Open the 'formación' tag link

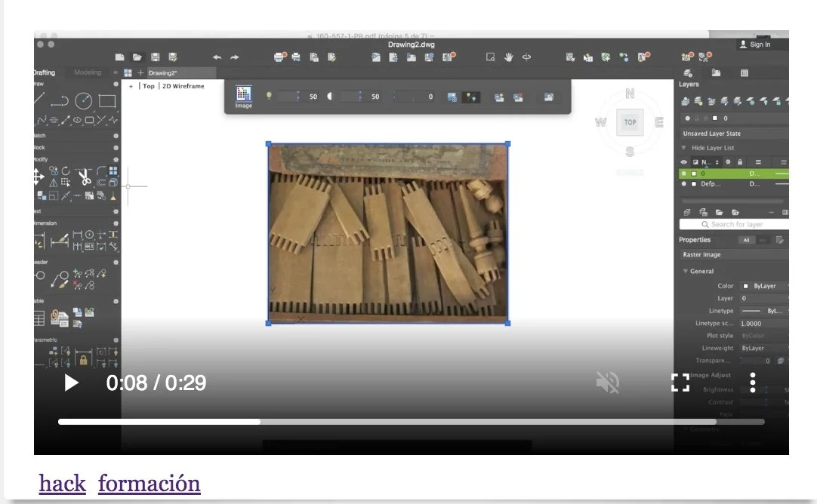(x=149, y=484)
